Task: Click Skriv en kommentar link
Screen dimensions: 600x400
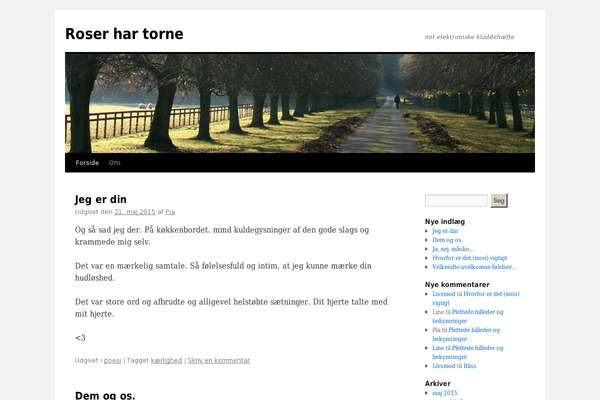Action: (219, 361)
